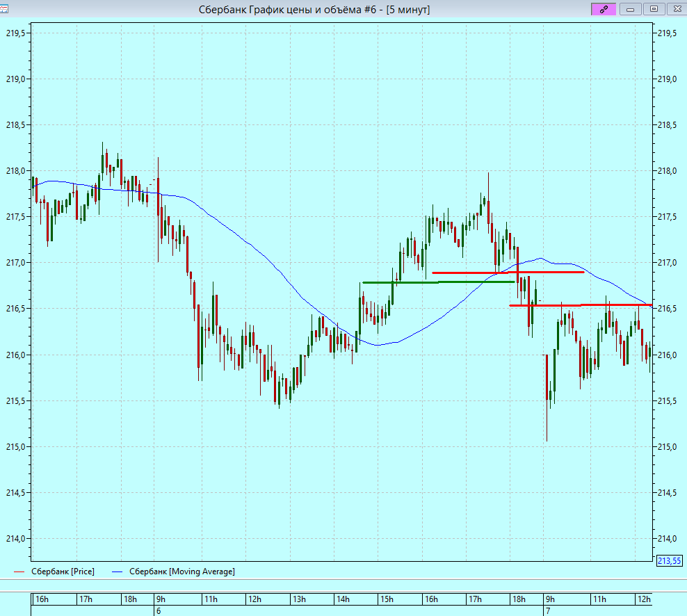The width and height of the screenshot is (687, 616).
Task: Click the boxed 213,55 current price value
Action: point(669,561)
